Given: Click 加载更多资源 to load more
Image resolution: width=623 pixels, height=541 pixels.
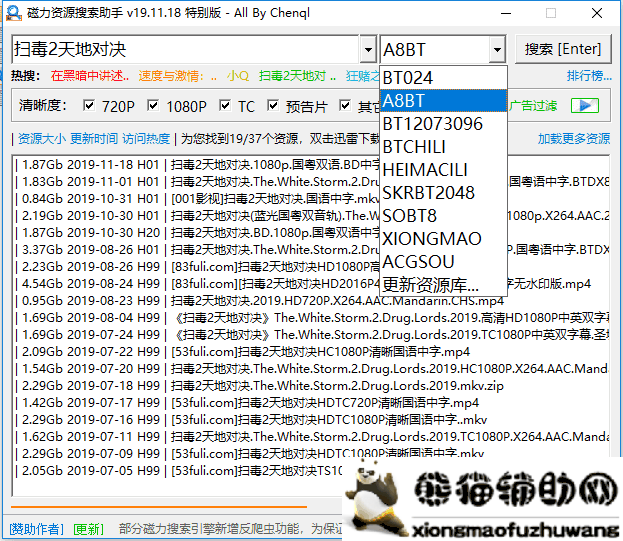Looking at the screenshot, I should [573, 139].
